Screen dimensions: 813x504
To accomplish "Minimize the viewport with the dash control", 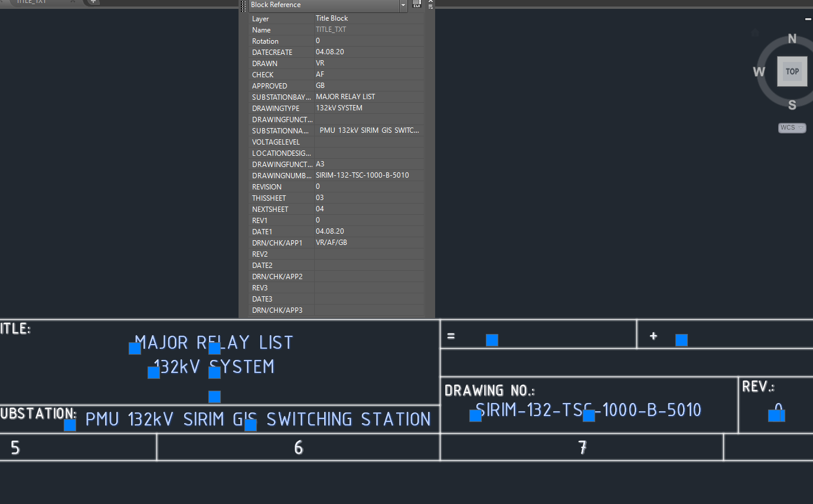I will (808, 19).
